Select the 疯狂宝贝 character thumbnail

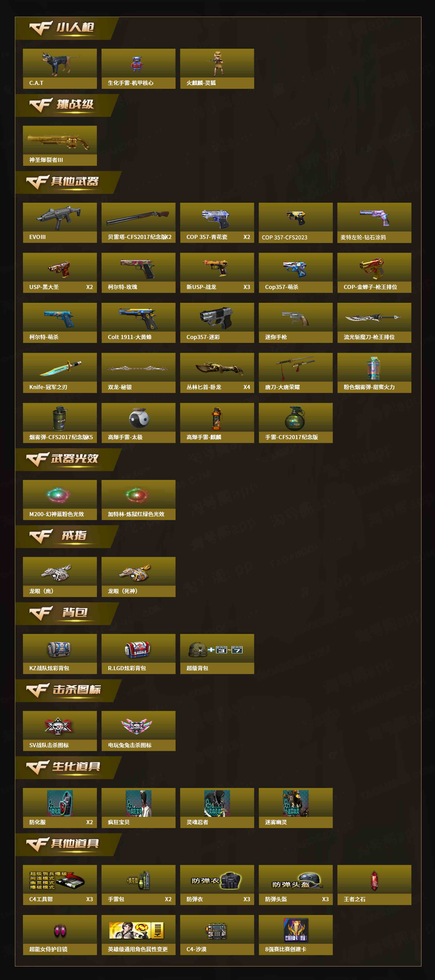(x=138, y=803)
